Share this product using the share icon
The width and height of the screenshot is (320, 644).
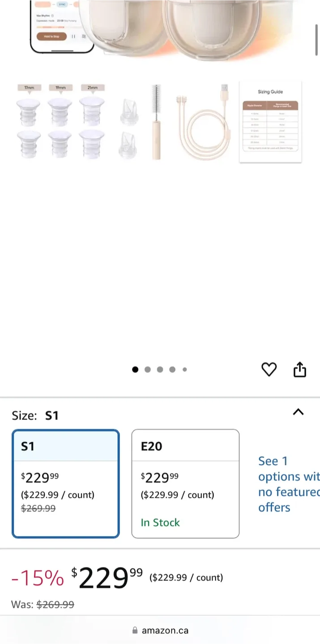(299, 369)
